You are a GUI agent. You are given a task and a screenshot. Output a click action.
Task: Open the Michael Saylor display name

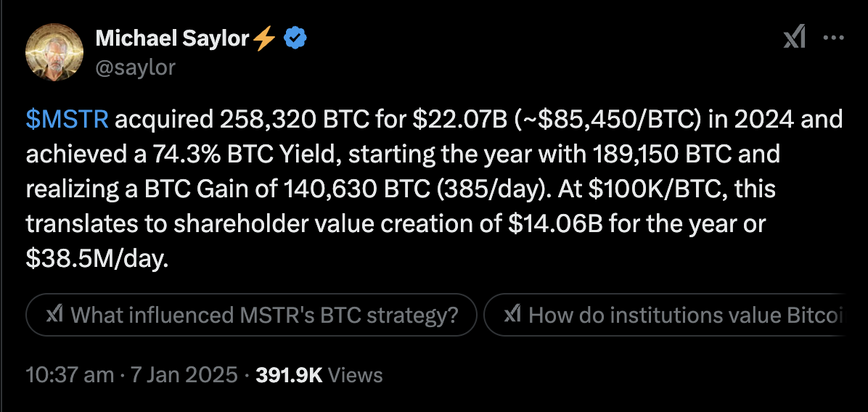172,38
